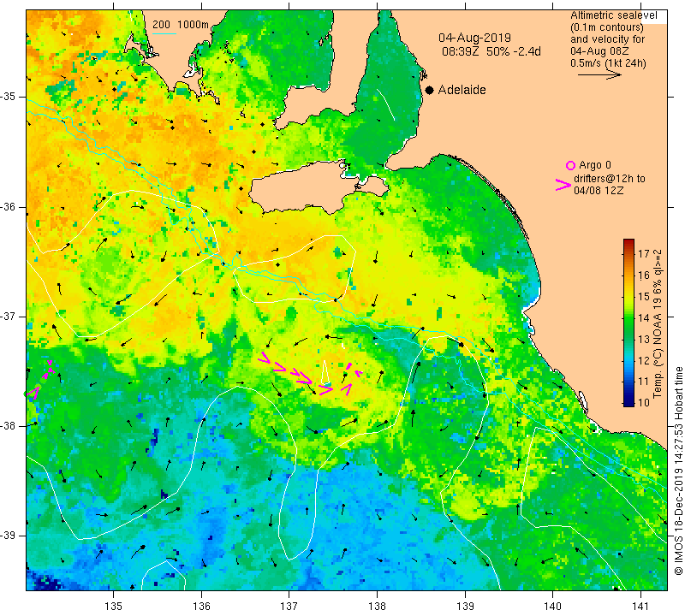
Task: Select the longitude axis label '138'
Action: tap(377, 607)
